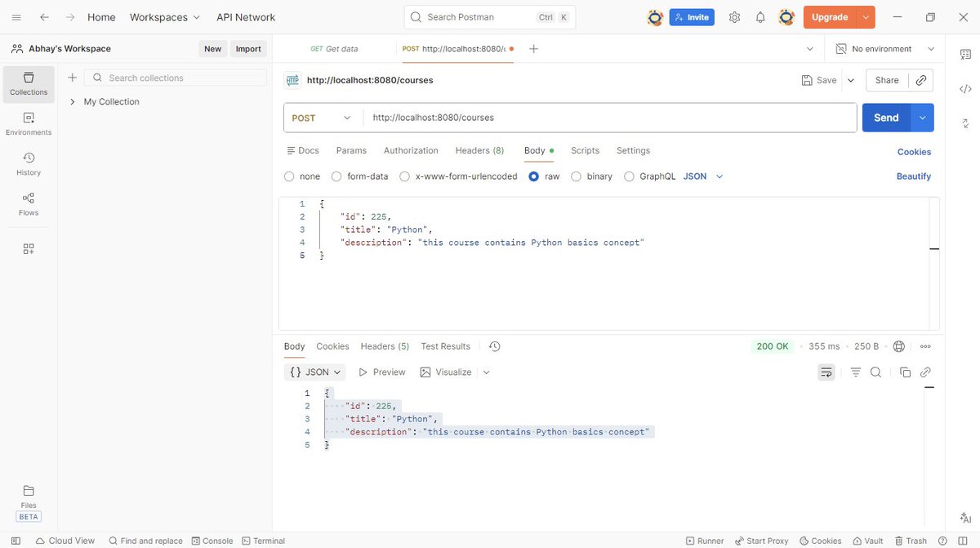
Task: Switch the response to Preview
Action: tap(381, 372)
